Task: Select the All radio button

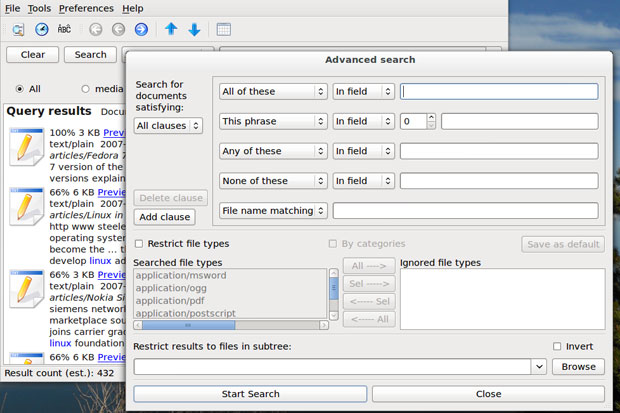Action: pyautogui.click(x=19, y=89)
